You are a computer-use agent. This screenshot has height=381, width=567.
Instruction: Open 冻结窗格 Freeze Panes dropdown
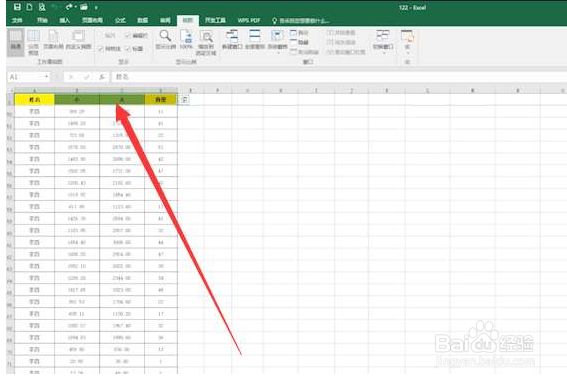(x=278, y=42)
